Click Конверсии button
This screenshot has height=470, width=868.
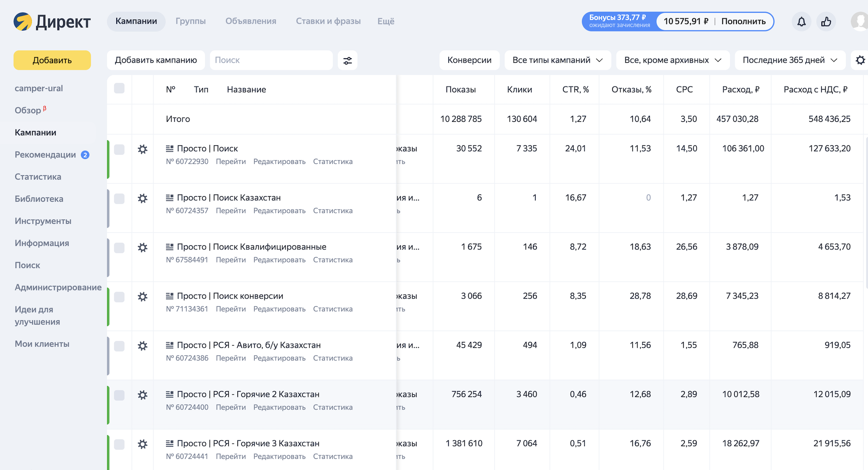tap(469, 60)
